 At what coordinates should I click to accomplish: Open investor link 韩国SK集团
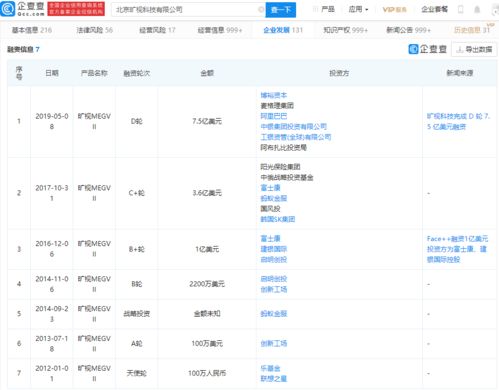coord(278,219)
